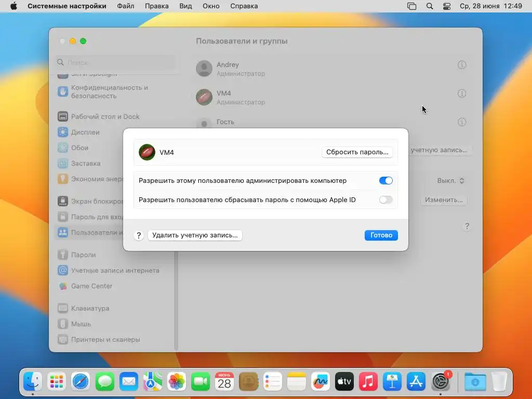The image size is (532, 399).
Task: Click Удалить учетную запись button
Action: (195, 235)
